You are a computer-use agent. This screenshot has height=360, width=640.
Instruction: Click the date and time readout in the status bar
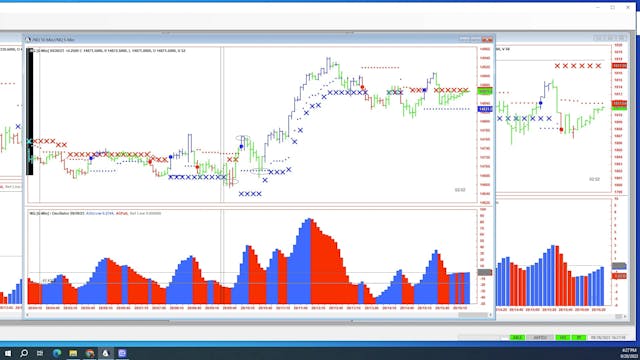(x=608, y=338)
